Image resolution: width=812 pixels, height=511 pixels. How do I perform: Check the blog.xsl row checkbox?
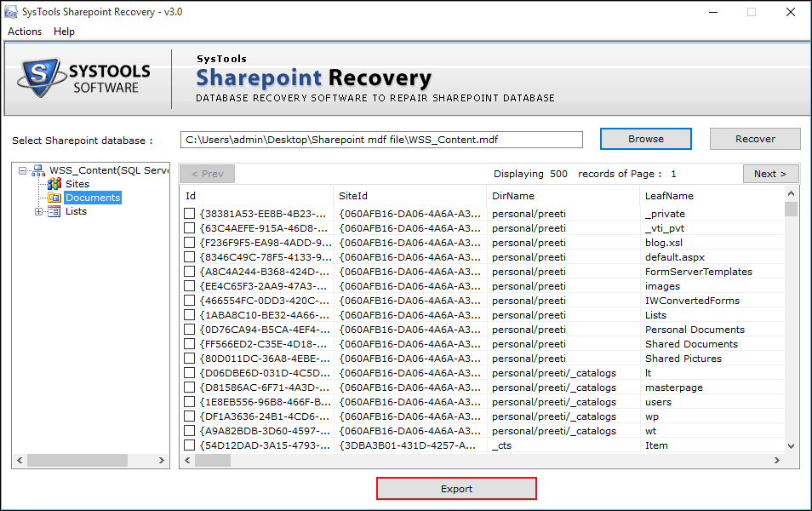(190, 243)
